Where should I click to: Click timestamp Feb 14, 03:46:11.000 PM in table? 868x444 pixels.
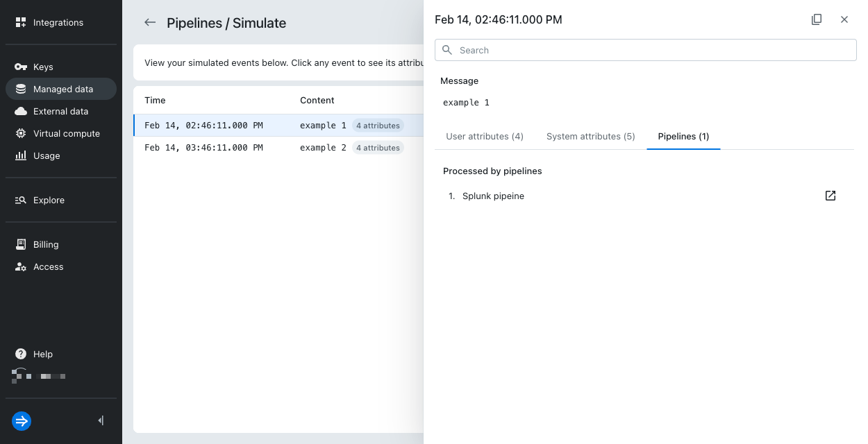tap(203, 148)
